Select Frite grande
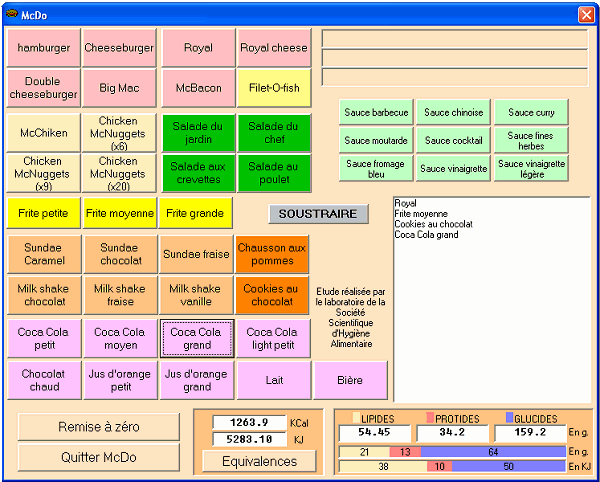The width and height of the screenshot is (600, 482). 195,213
